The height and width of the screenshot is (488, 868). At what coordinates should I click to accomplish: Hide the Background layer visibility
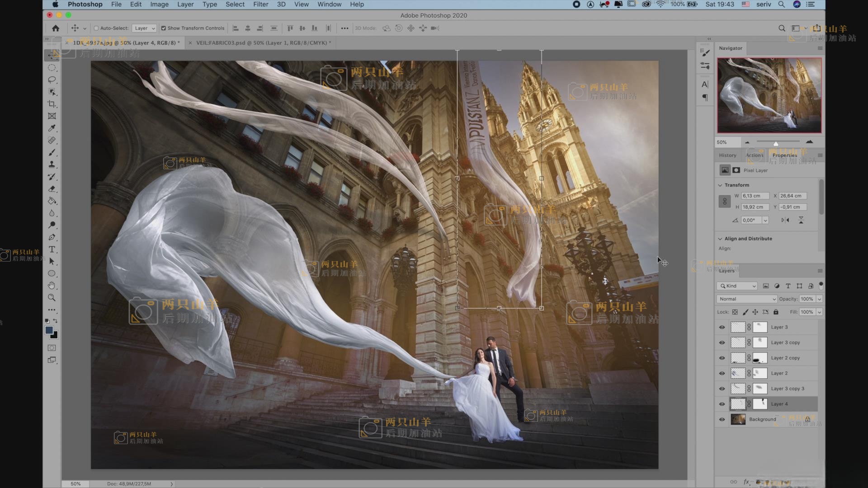click(x=722, y=419)
